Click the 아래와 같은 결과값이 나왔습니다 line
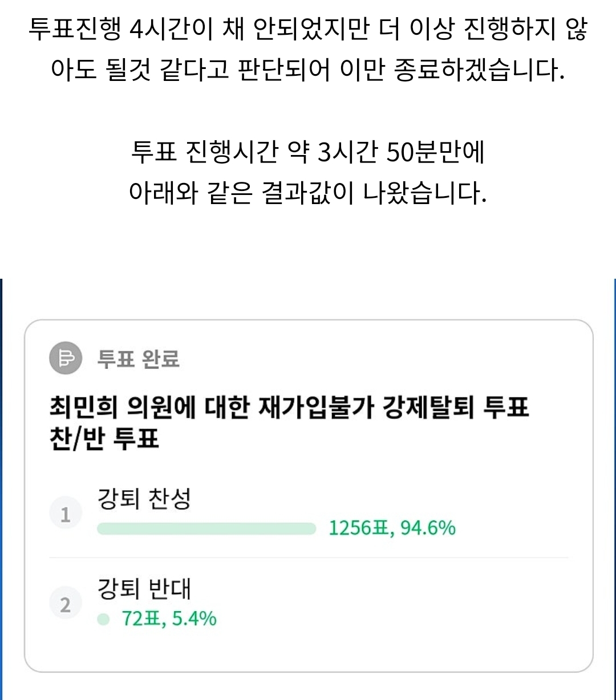The height and width of the screenshot is (700, 616). coord(308,193)
